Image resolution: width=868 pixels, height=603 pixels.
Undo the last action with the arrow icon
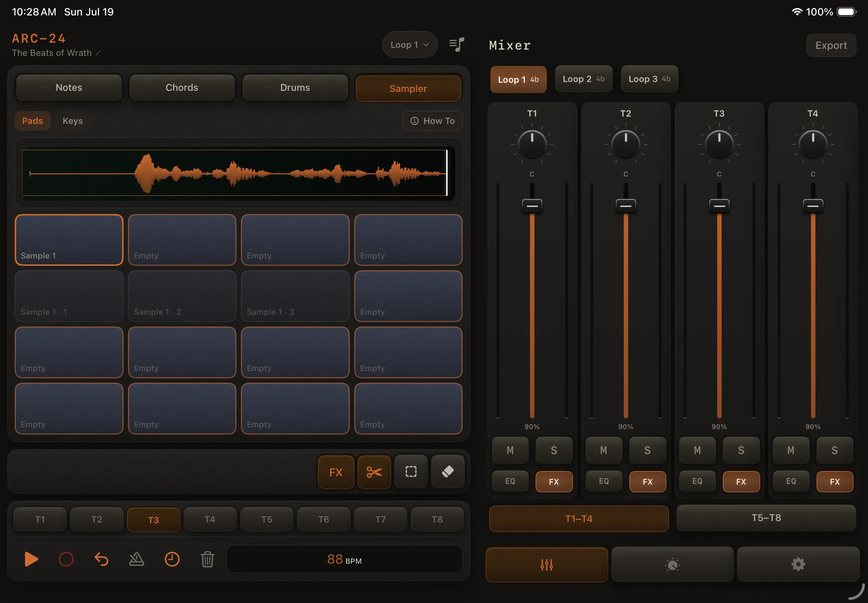pos(101,559)
